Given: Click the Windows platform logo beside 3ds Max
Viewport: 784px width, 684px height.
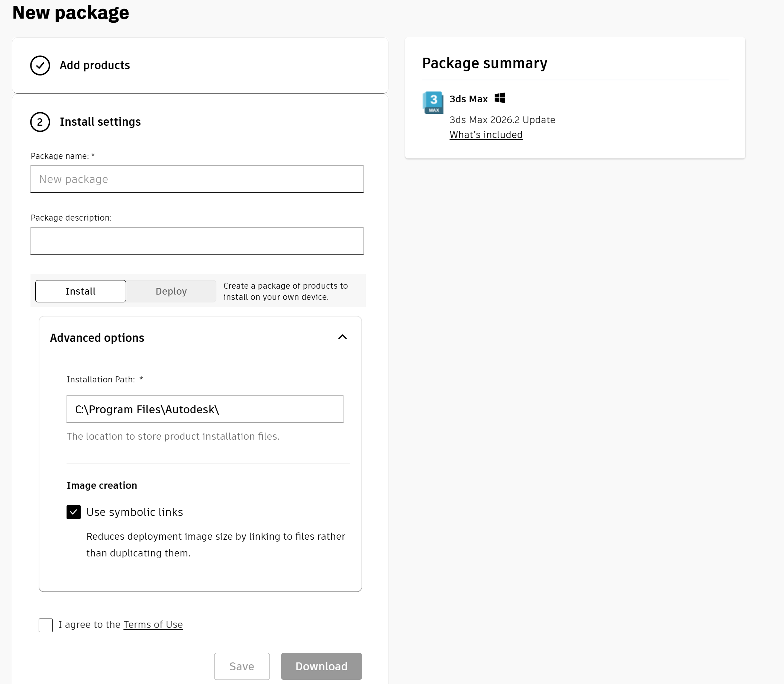Looking at the screenshot, I should (500, 98).
